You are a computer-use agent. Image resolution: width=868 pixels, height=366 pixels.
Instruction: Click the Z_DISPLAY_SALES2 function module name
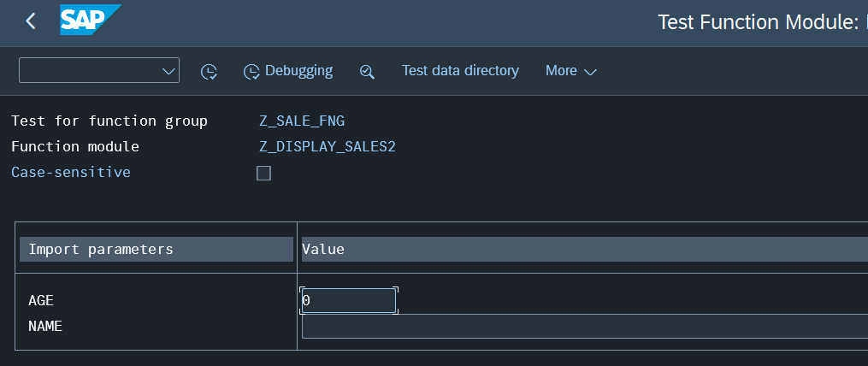(328, 146)
